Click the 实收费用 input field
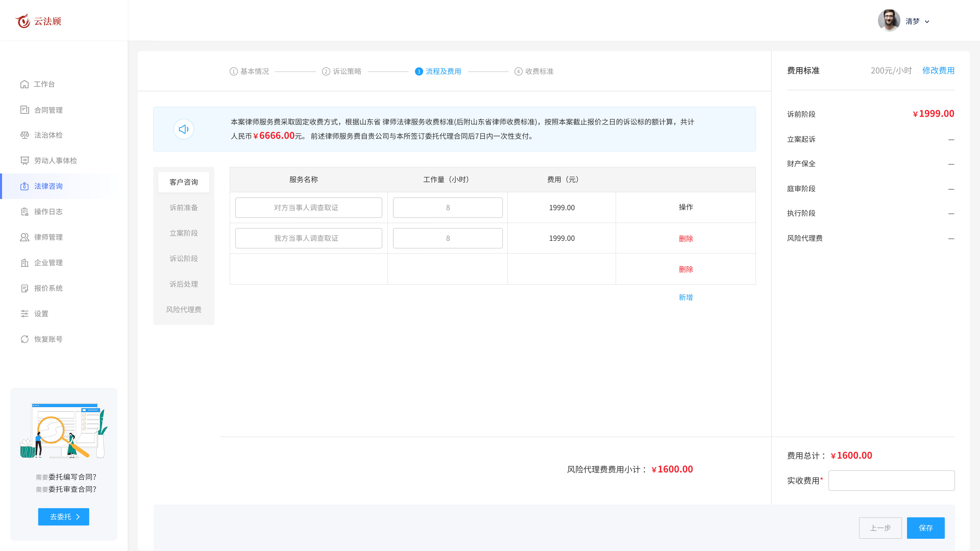980x551 pixels. (x=891, y=481)
